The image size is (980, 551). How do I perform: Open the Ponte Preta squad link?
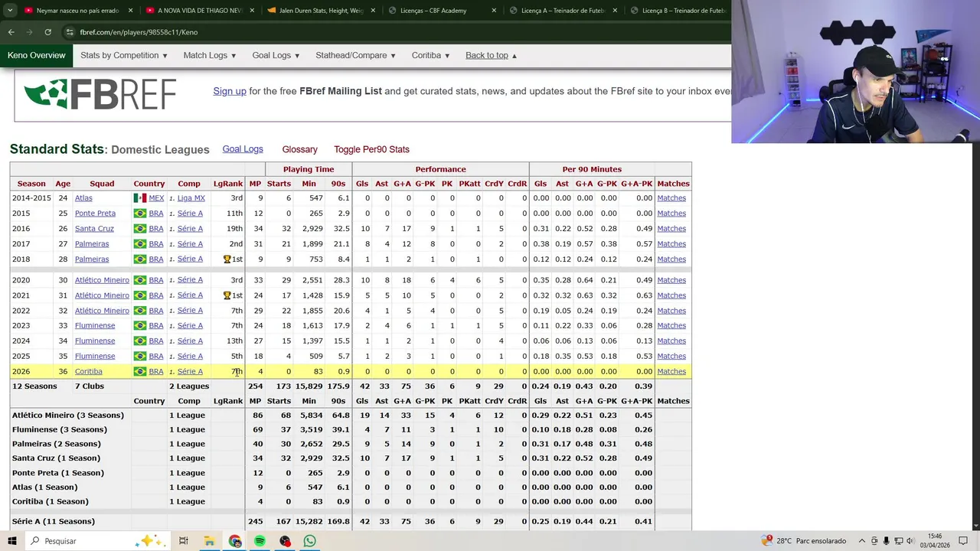[95, 214]
